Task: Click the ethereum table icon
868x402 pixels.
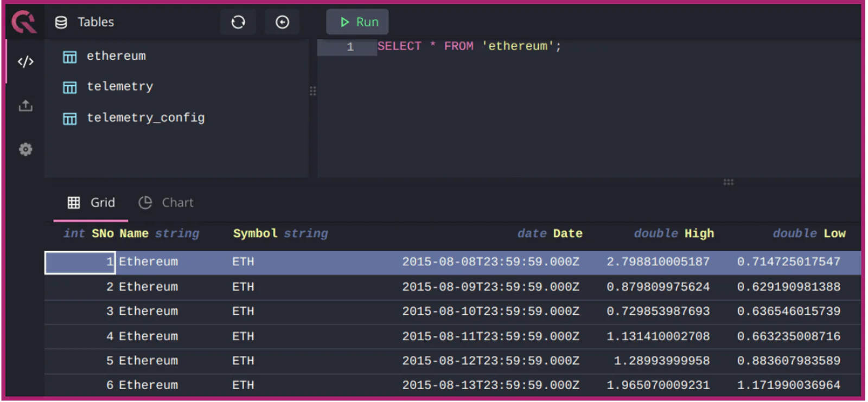Action: click(70, 56)
